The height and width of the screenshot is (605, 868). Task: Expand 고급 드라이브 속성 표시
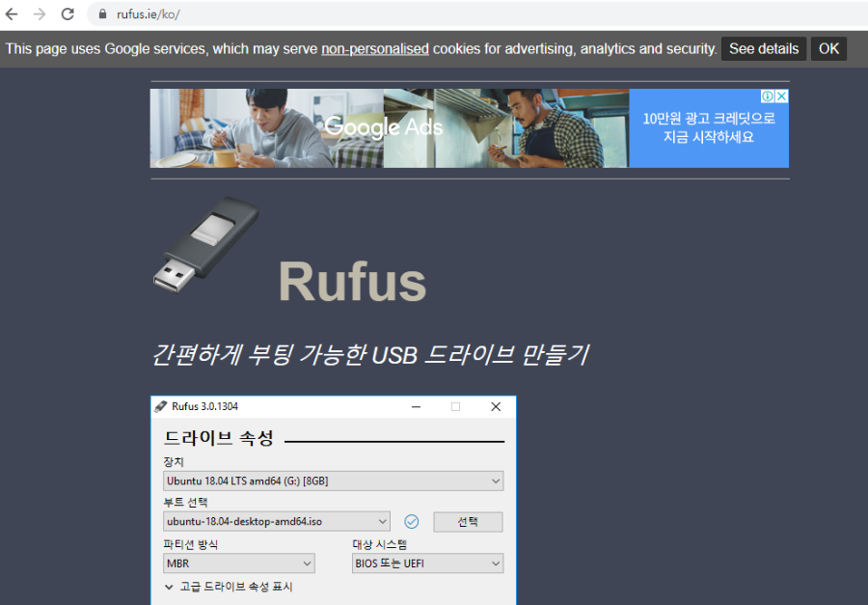[x=229, y=587]
